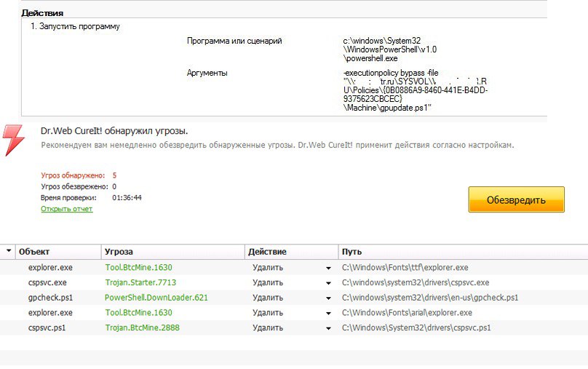Sort by the Угроза column header
Viewport: 588px width, 369px height.
(x=119, y=252)
